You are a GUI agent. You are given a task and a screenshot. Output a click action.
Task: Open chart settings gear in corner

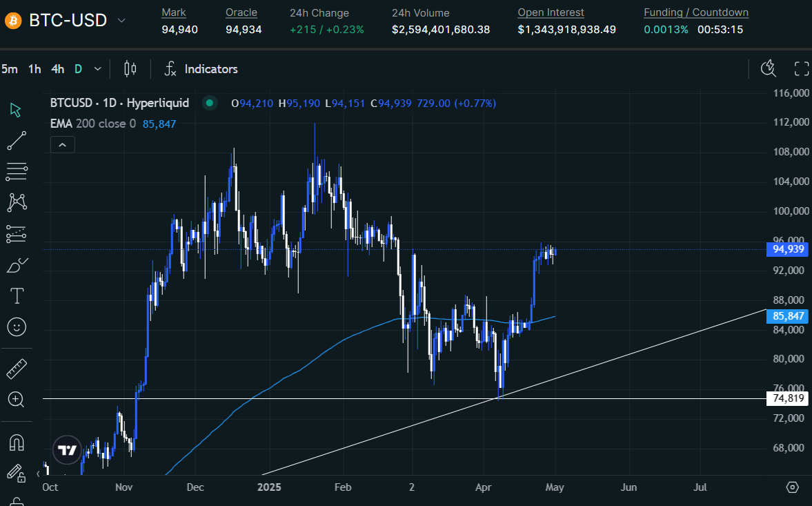pyautogui.click(x=792, y=487)
